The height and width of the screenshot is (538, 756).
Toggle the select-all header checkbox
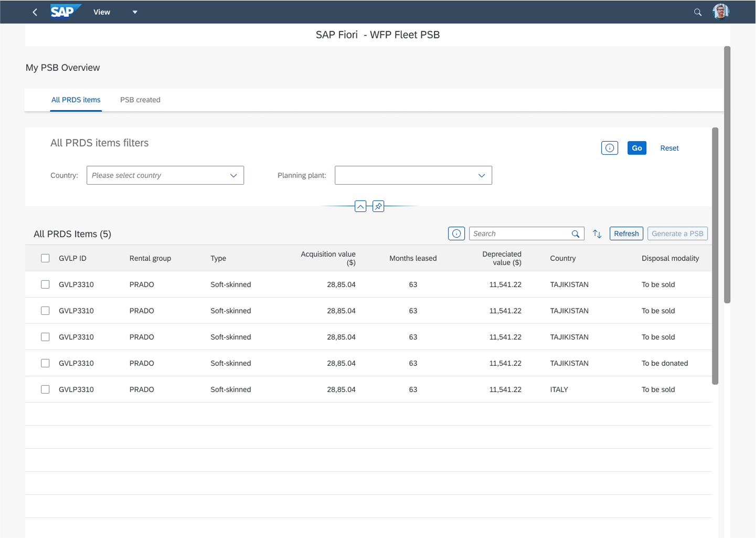(x=45, y=258)
